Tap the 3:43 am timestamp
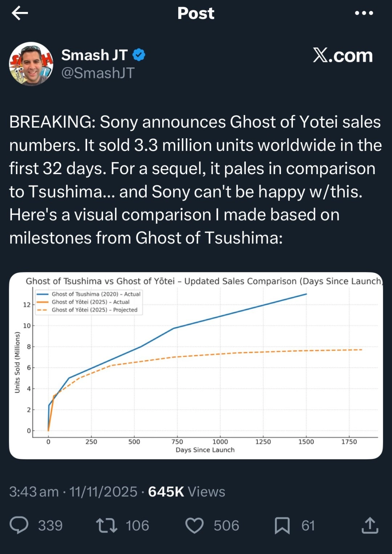Screen dimensions: 392x554 [x=34, y=492]
